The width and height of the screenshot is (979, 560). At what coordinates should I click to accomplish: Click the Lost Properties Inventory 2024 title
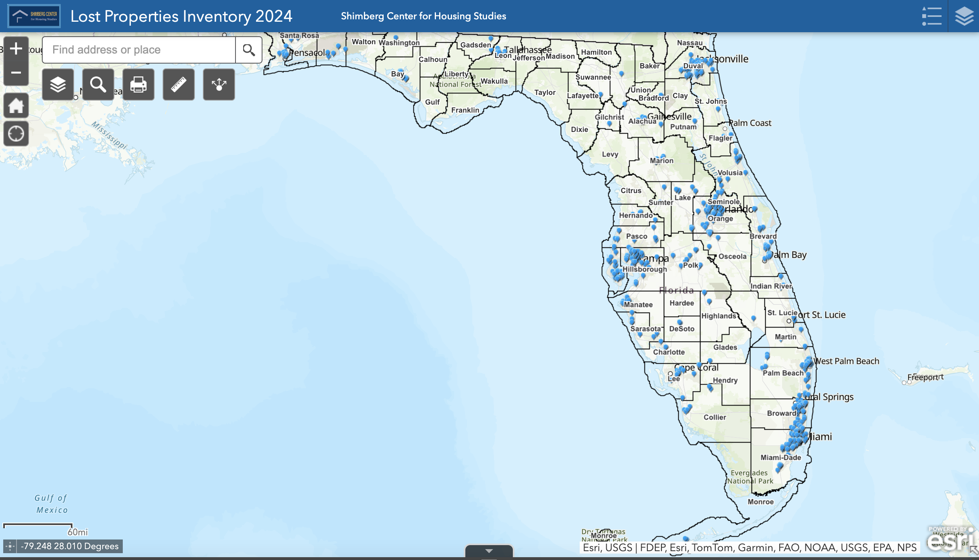coord(181,16)
